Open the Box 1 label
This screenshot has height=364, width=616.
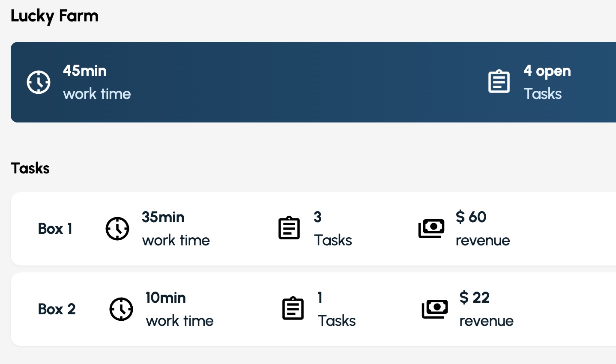click(x=55, y=229)
